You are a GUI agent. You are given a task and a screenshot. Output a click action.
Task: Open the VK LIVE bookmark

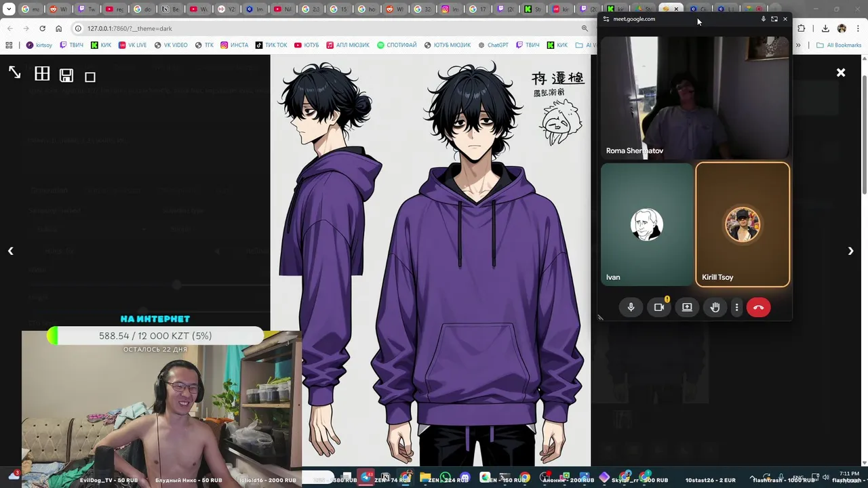tap(132, 45)
